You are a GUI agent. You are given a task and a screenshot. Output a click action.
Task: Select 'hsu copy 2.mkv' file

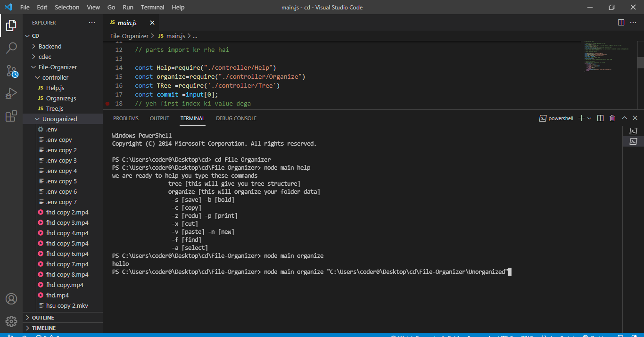[x=67, y=305]
